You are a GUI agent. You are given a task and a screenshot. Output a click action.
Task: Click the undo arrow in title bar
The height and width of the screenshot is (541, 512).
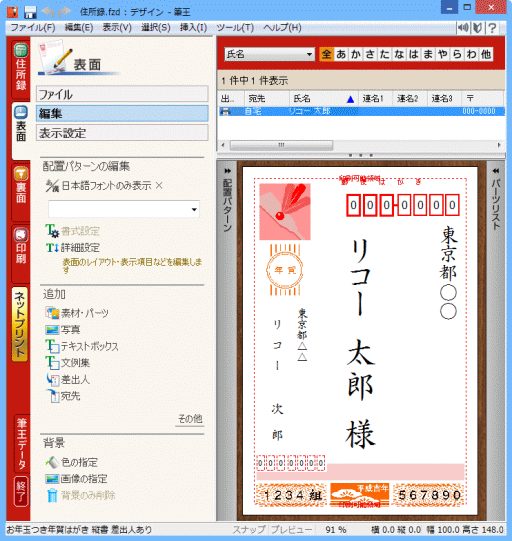pos(48,12)
